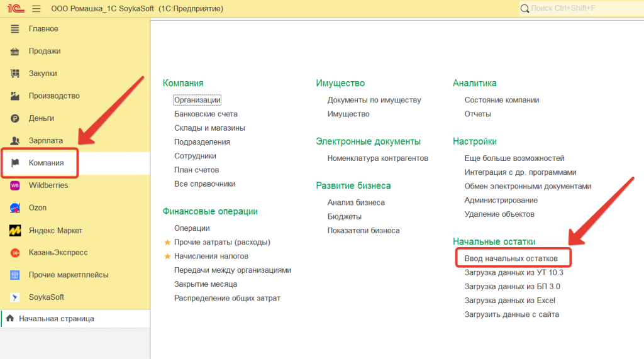644x359 pixels.
Task: Toggle favorite star for Прочие затраты
Action: point(167,242)
